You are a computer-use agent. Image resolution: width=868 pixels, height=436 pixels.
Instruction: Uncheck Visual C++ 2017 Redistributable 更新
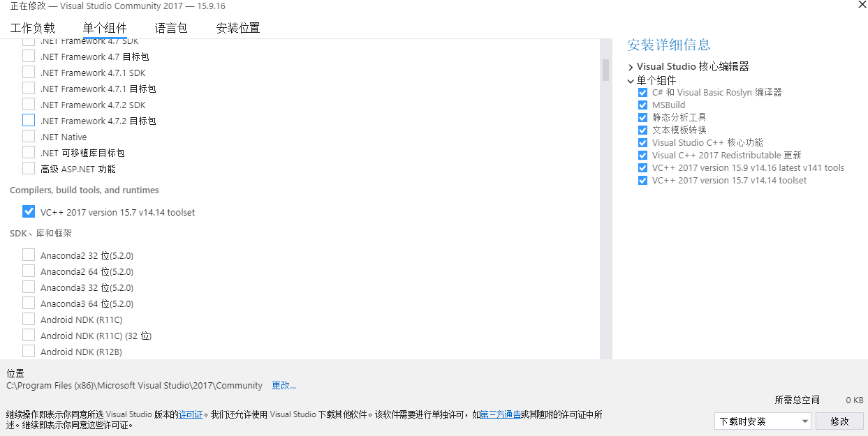[642, 156]
